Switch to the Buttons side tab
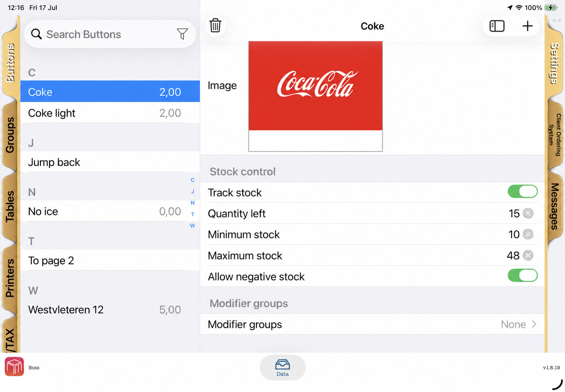The height and width of the screenshot is (392, 565). pyautogui.click(x=10, y=62)
